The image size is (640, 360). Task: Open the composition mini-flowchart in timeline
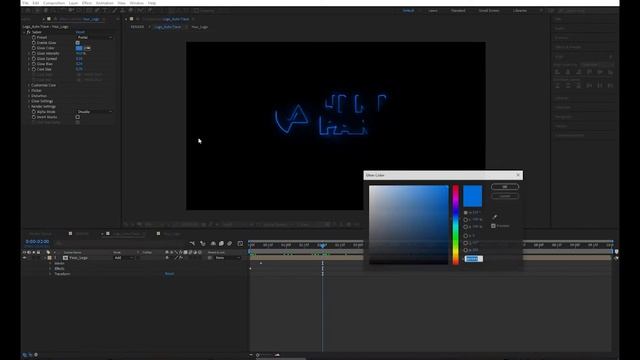[192, 243]
